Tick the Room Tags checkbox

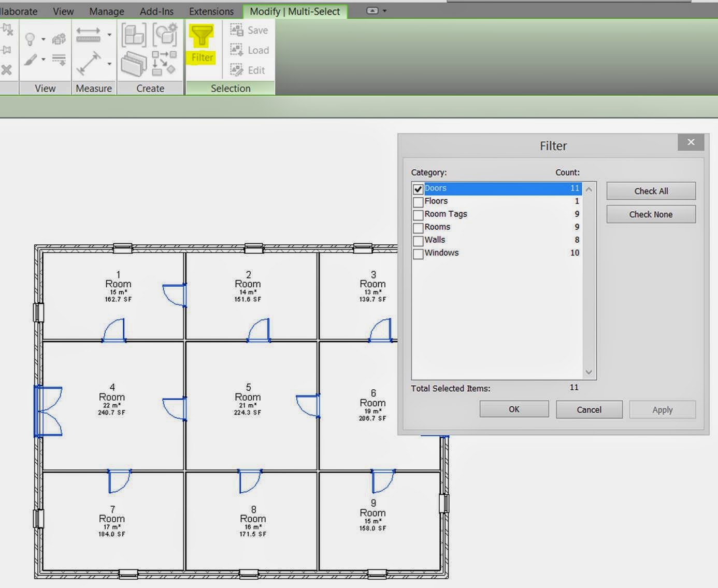pyautogui.click(x=418, y=215)
